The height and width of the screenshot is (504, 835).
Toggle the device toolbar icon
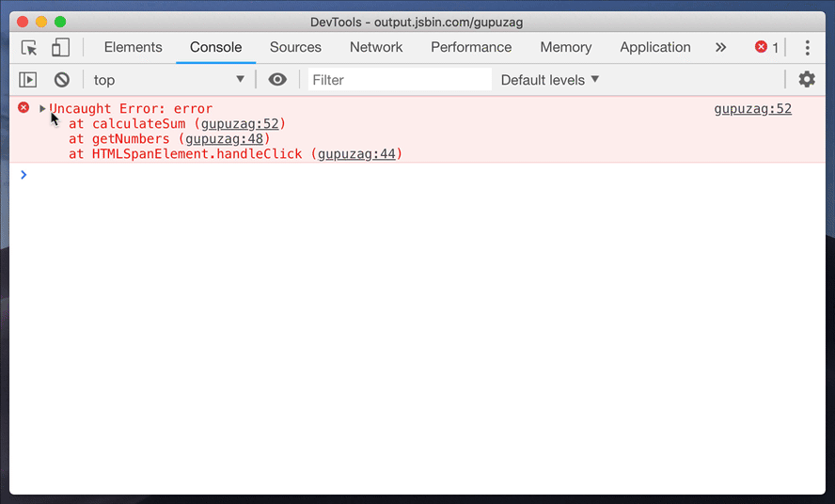60,48
